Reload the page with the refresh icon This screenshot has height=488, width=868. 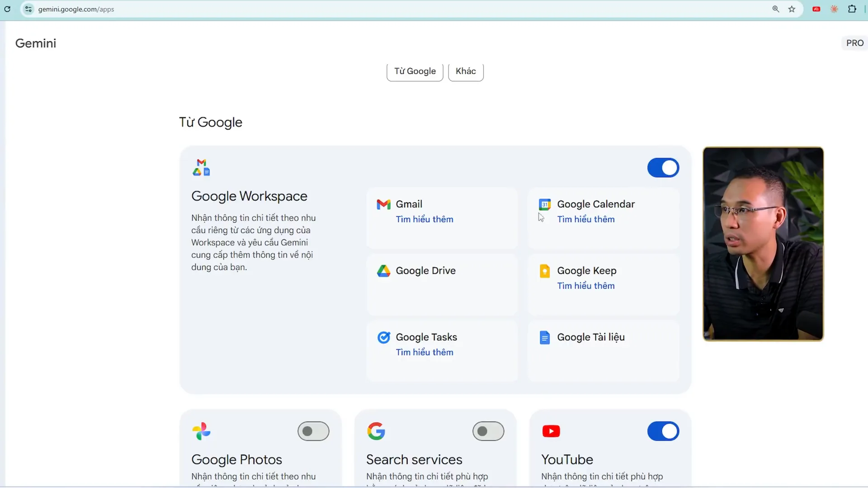pos(7,9)
